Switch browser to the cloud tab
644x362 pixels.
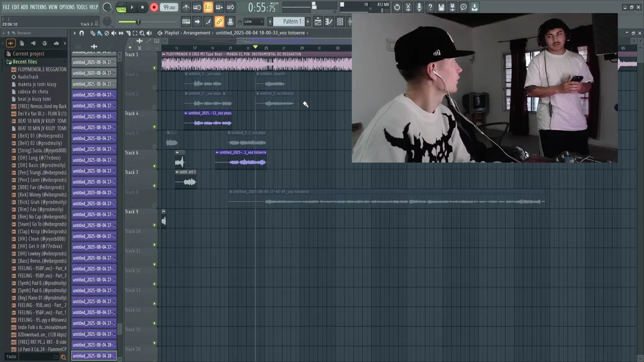[x=56, y=43]
